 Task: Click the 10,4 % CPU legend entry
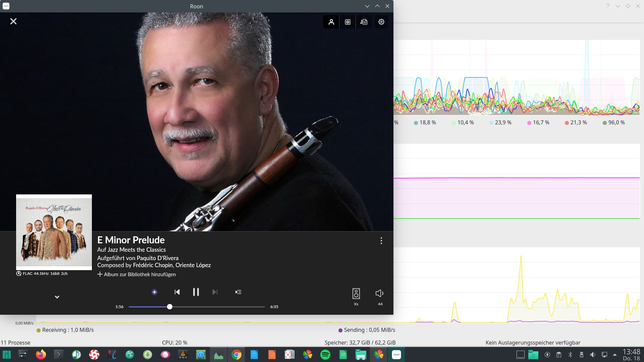463,123
